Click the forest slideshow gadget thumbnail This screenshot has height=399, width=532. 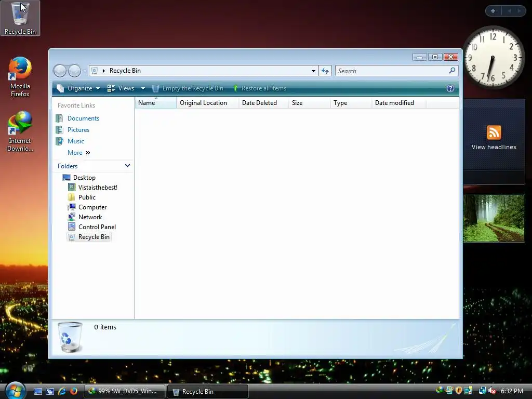[x=494, y=218]
